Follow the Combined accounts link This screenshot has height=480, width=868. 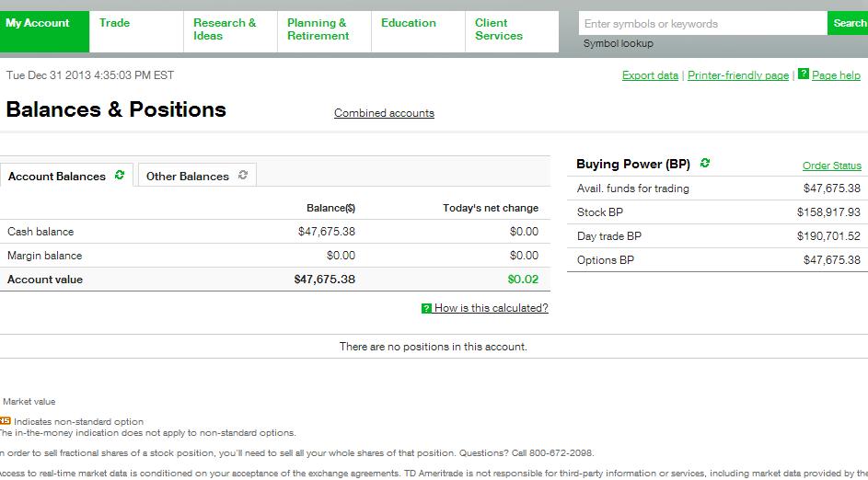coord(384,113)
